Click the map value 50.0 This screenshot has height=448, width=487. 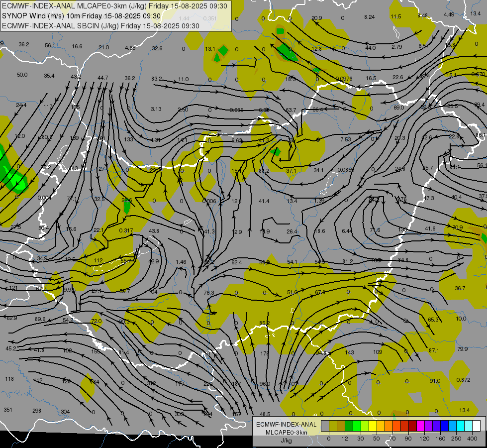[22, 75]
